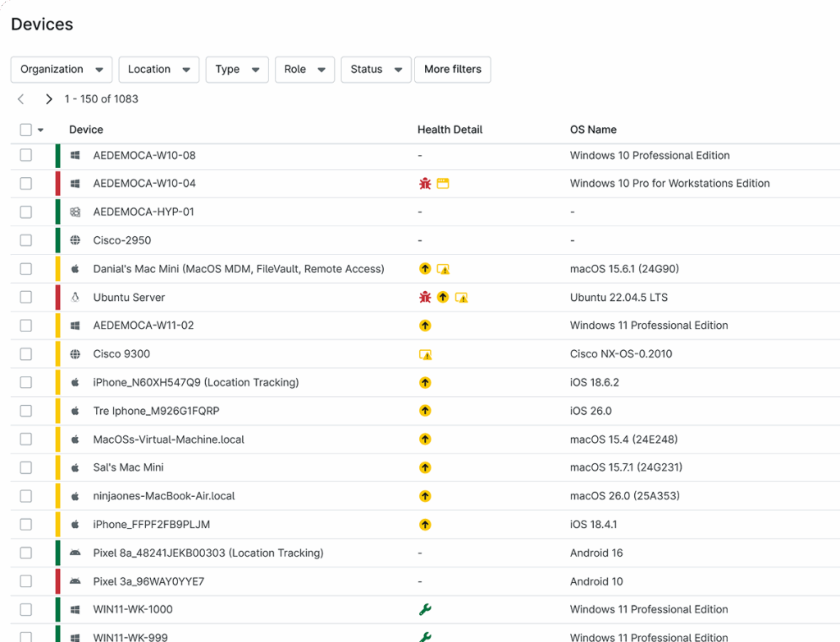
Task: Open the Type filter dropdown
Action: pyautogui.click(x=236, y=70)
